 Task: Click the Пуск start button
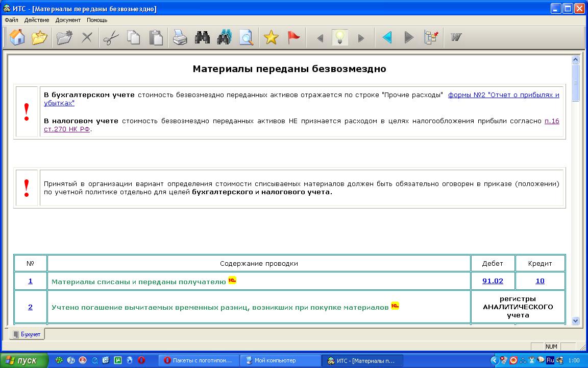[24, 360]
